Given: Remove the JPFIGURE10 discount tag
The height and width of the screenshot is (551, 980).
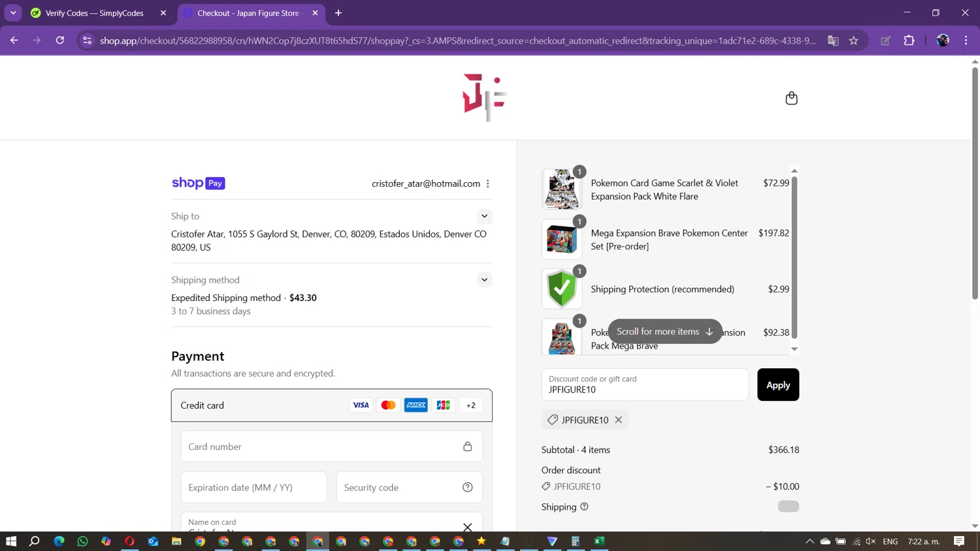Looking at the screenshot, I should (x=619, y=420).
